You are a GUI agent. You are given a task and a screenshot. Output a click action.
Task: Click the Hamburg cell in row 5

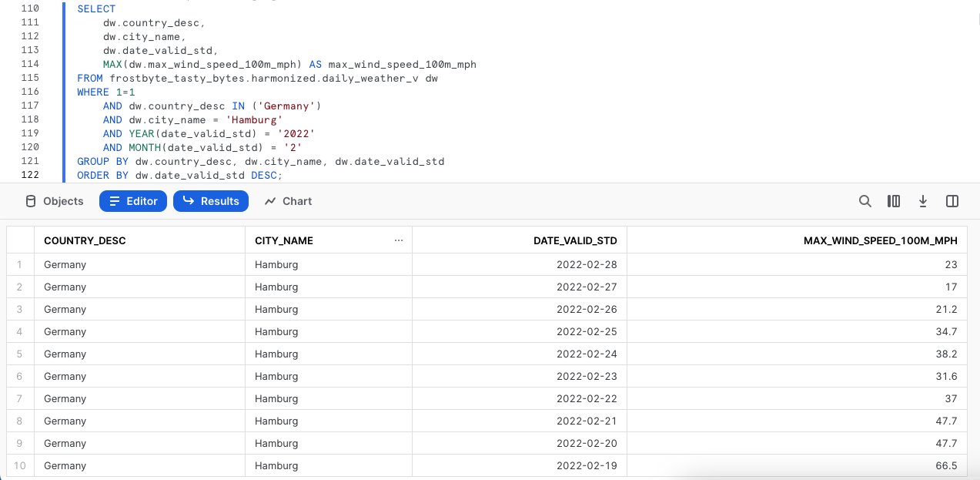tap(276, 354)
